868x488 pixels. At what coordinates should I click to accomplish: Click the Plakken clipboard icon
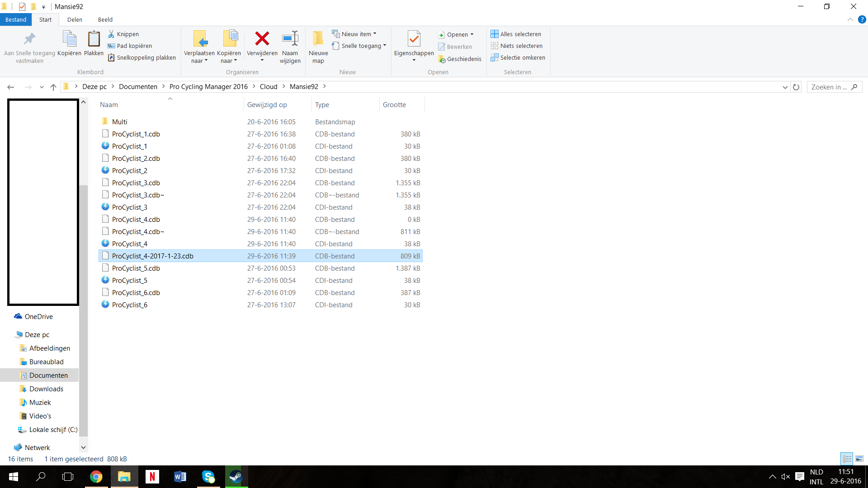(x=94, y=39)
